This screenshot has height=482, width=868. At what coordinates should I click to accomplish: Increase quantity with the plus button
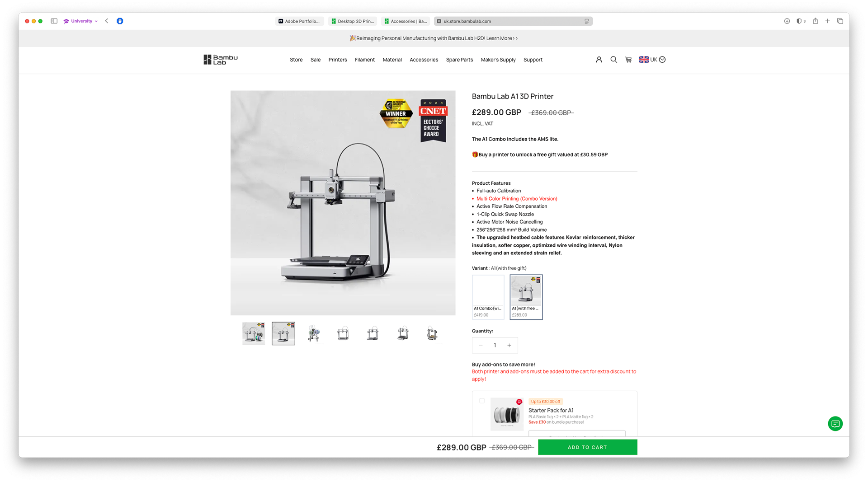[509, 345]
